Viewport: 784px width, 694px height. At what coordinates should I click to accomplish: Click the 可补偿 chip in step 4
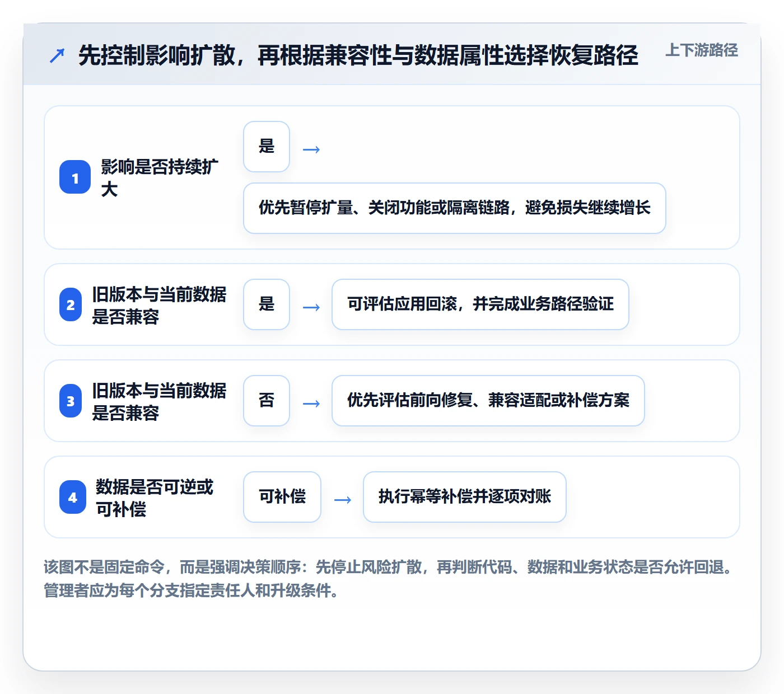282,497
